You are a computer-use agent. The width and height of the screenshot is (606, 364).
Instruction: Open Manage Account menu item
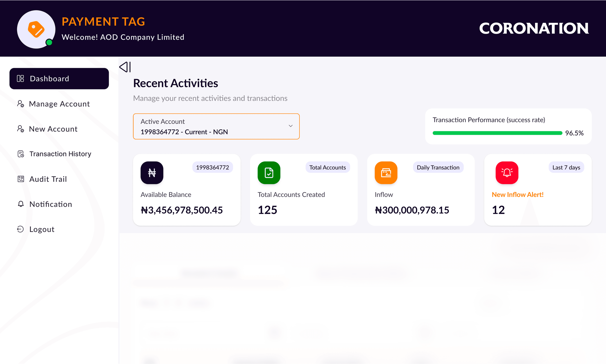pyautogui.click(x=59, y=104)
